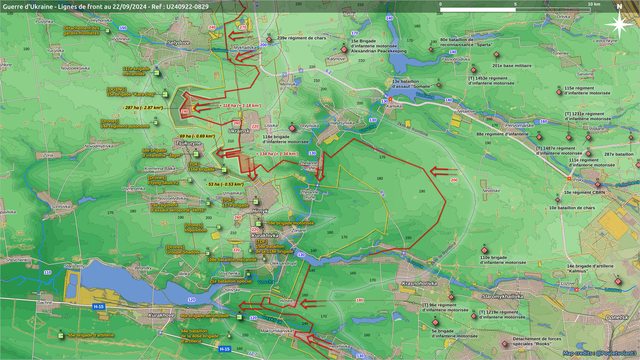640x360 pixels.
Task: Click the 287 ha area gain label
Action: click(143, 108)
